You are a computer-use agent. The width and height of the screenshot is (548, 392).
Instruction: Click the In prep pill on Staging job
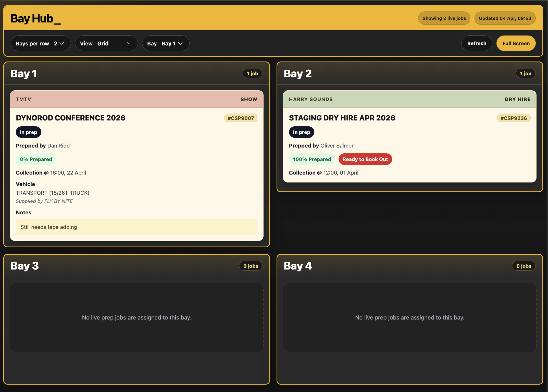pos(302,132)
